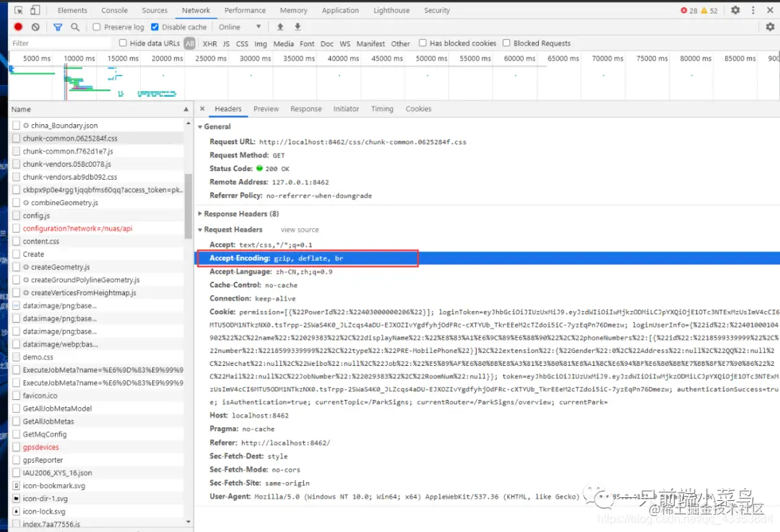This screenshot has height=532, width=780.
Task: Open the Cookies tab of request
Action: coord(418,108)
